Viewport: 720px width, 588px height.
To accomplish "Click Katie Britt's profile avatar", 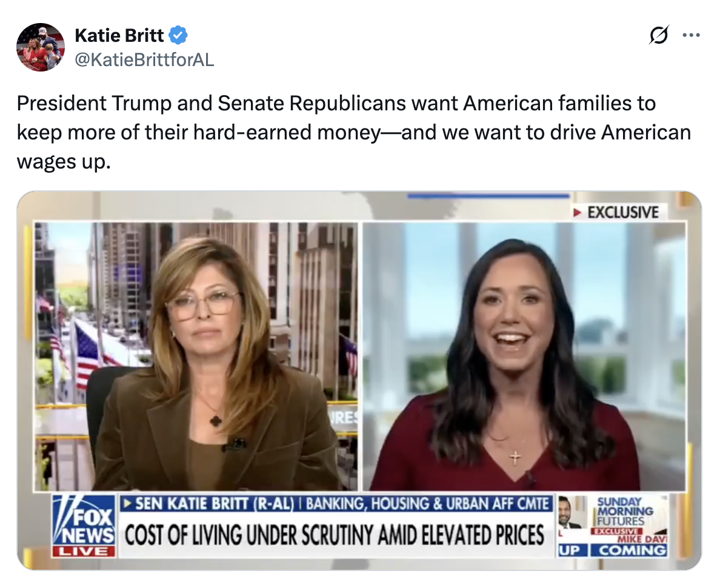I will pos(41,47).
